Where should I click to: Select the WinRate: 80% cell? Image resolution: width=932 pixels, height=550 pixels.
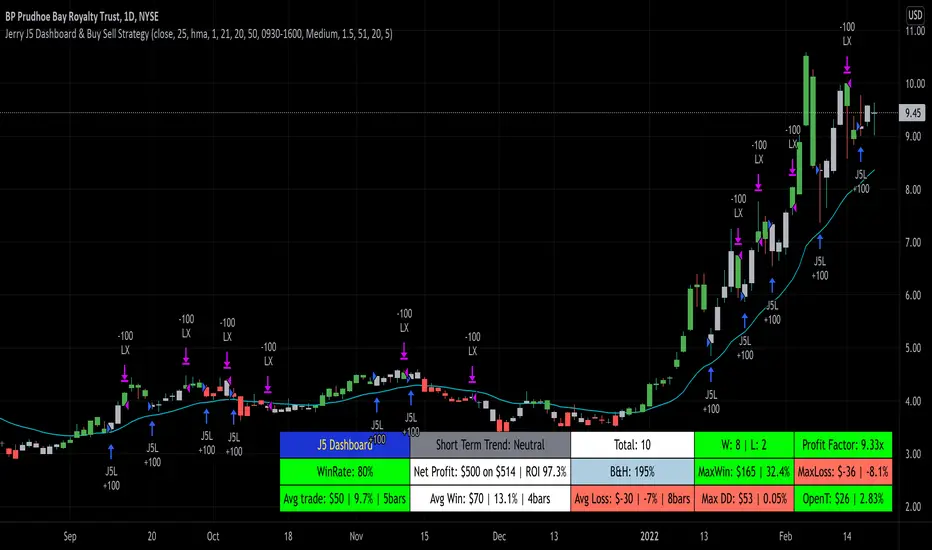click(345, 472)
